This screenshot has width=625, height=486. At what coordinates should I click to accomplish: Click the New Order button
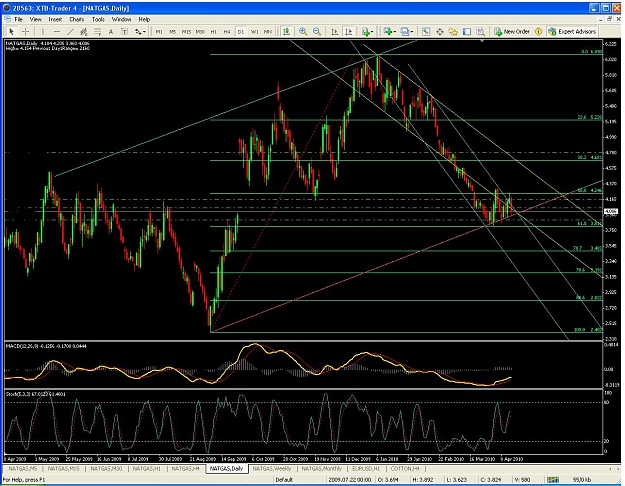tap(512, 31)
